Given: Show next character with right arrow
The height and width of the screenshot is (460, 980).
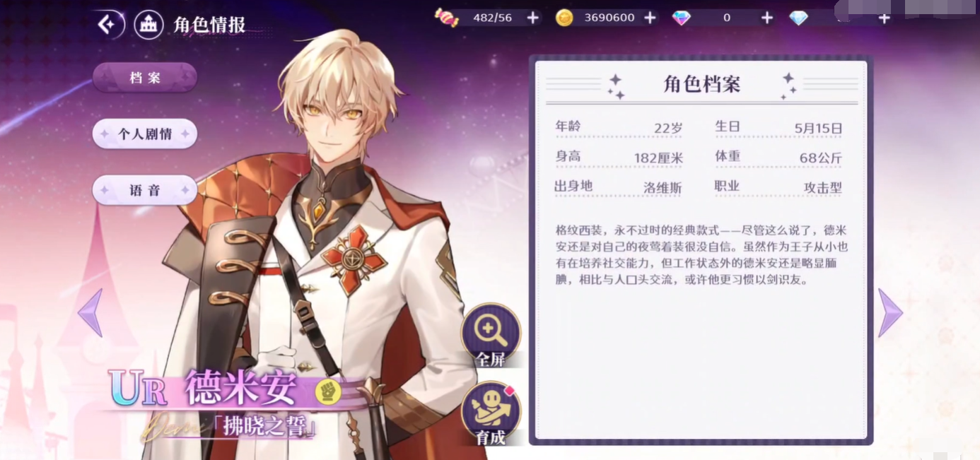Looking at the screenshot, I should click(890, 312).
